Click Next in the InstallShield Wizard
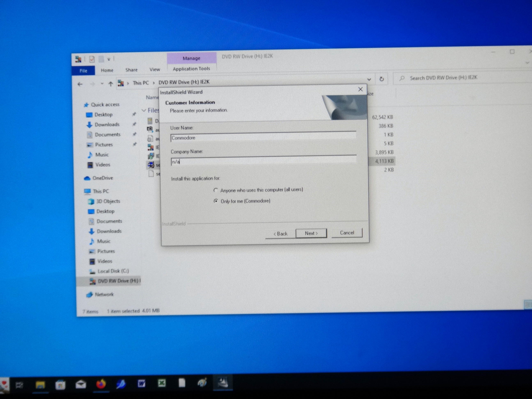 pos(311,233)
